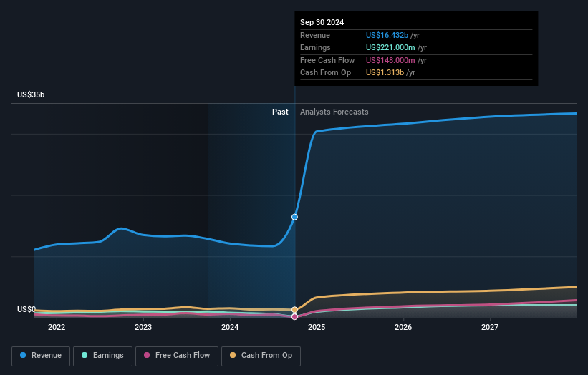The image size is (588, 375).
Task: Click the Cash From Op label in tooltip
Action: (x=325, y=73)
